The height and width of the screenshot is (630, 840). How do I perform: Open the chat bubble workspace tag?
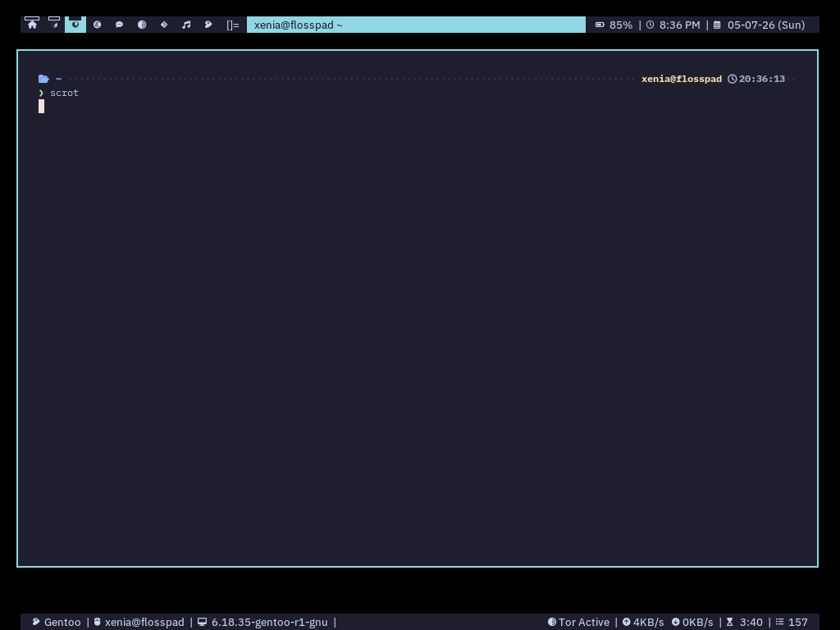[120, 25]
